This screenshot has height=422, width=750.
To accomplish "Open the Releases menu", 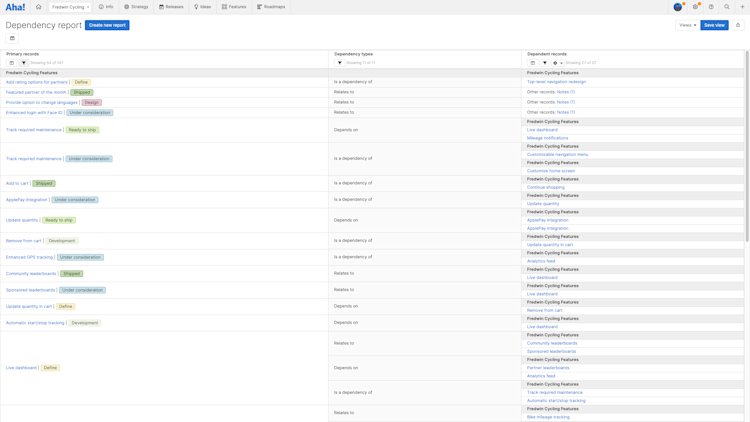I will [x=171, y=7].
